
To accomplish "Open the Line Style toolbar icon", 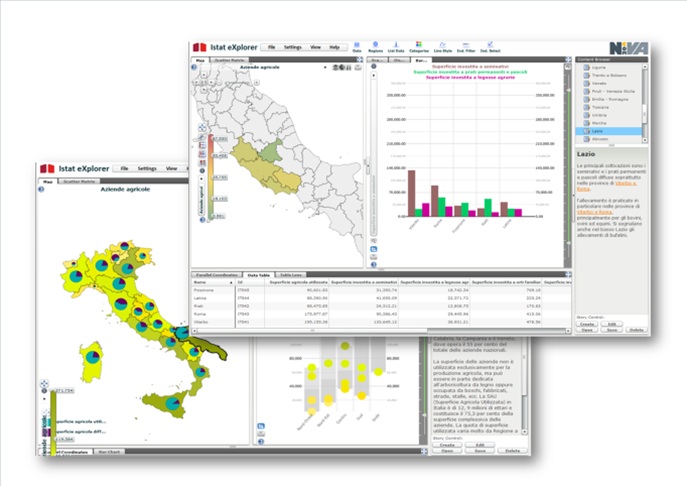I will point(443,47).
